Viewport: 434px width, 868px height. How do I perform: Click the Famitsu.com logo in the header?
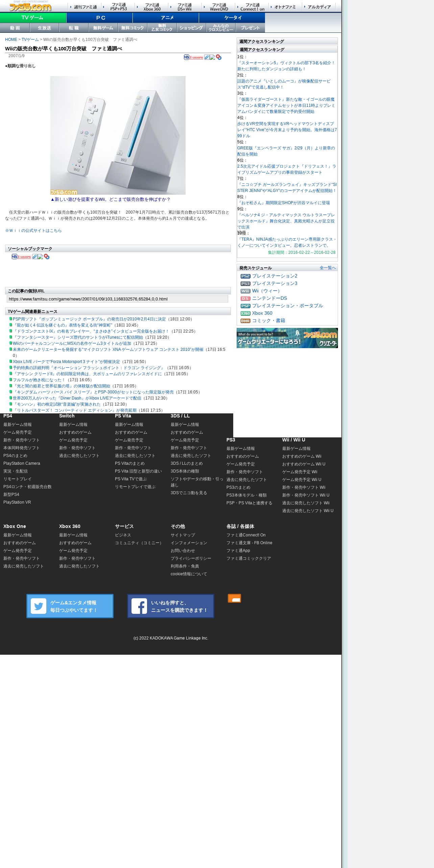coord(30,6)
